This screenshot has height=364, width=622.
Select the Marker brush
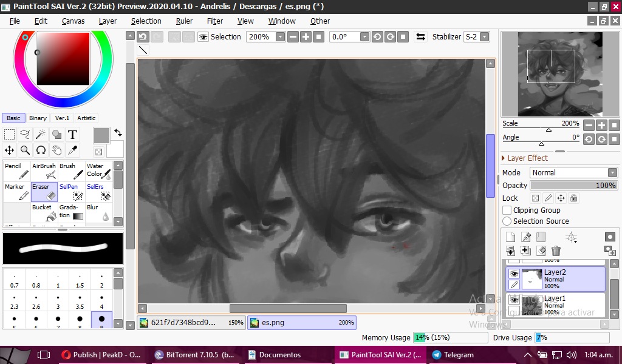pos(16,192)
